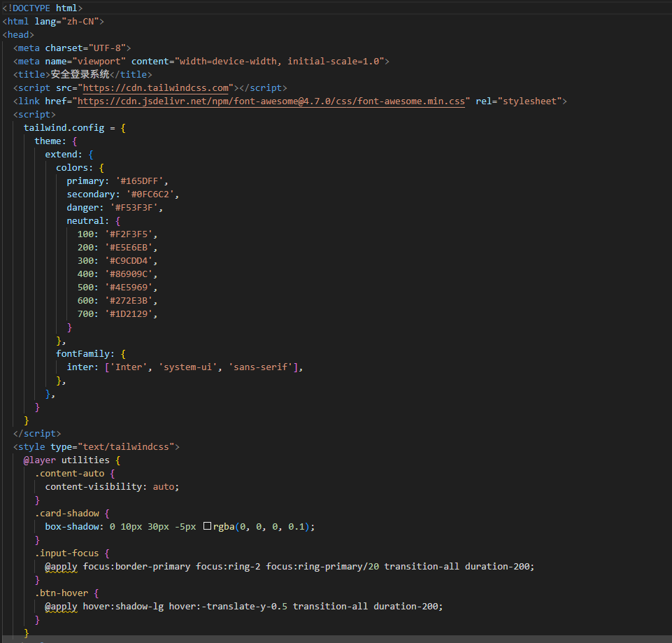Open the cdn.tailwindcss.com script URL link
This screenshot has height=643, width=672.
click(x=155, y=88)
